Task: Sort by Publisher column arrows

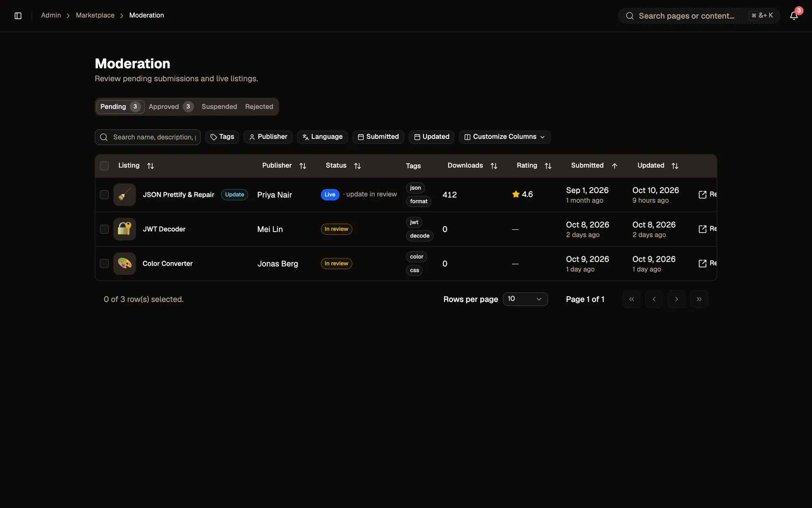Action: [x=302, y=166]
